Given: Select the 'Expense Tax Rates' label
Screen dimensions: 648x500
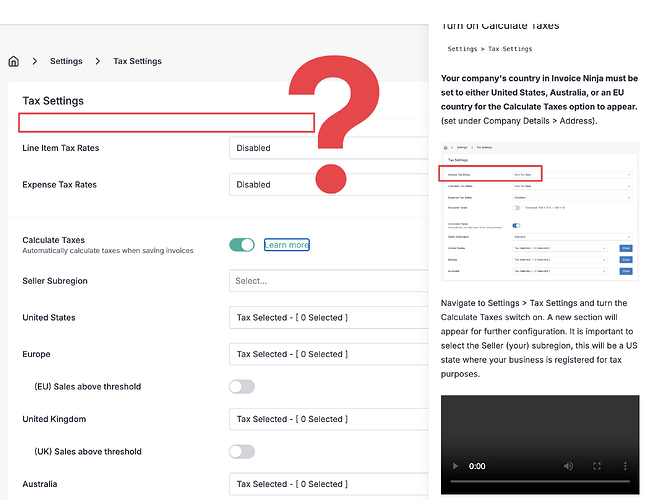Looking at the screenshot, I should coord(60,185).
